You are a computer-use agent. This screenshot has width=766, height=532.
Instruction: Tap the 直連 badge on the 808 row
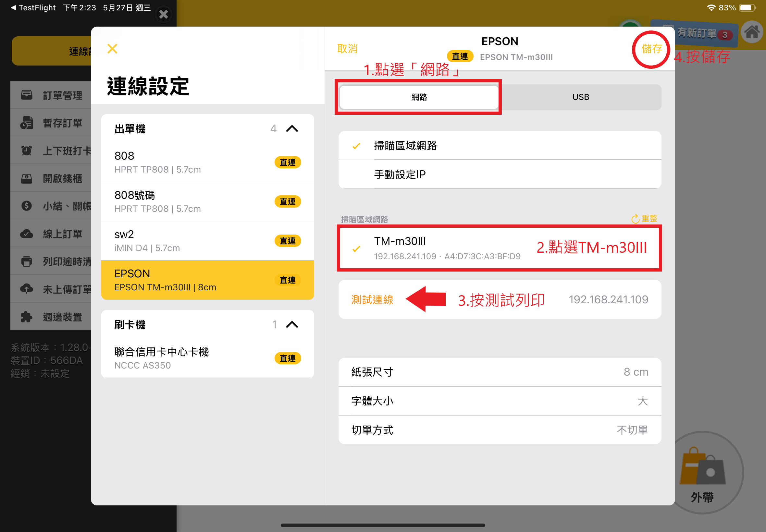[288, 162]
